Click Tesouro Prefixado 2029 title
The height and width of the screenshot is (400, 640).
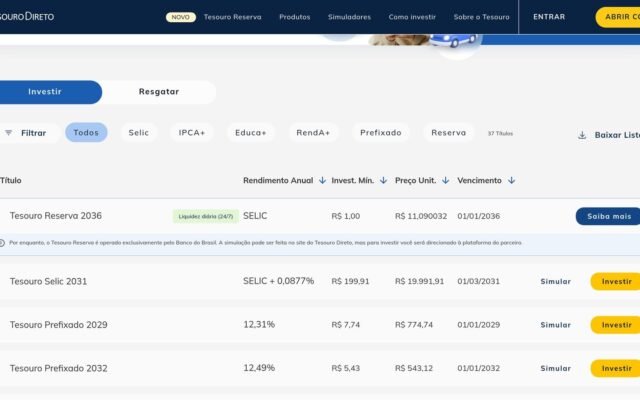(58, 325)
